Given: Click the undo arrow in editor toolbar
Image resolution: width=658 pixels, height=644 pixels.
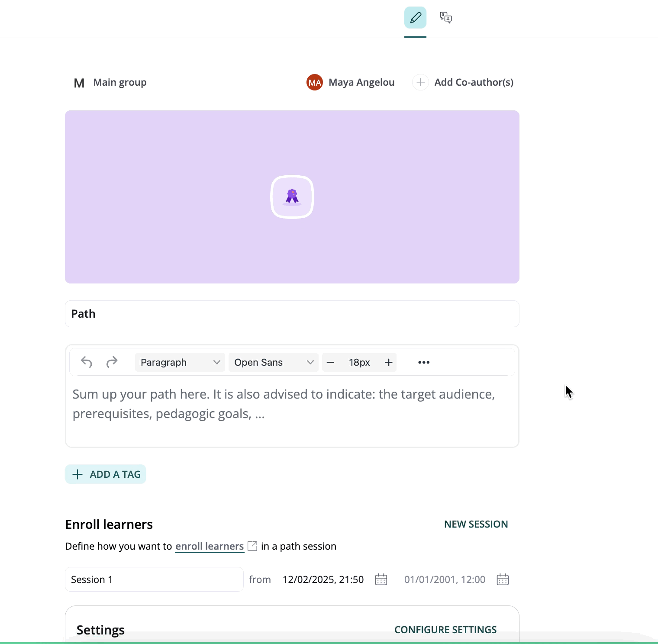Looking at the screenshot, I should click(87, 362).
